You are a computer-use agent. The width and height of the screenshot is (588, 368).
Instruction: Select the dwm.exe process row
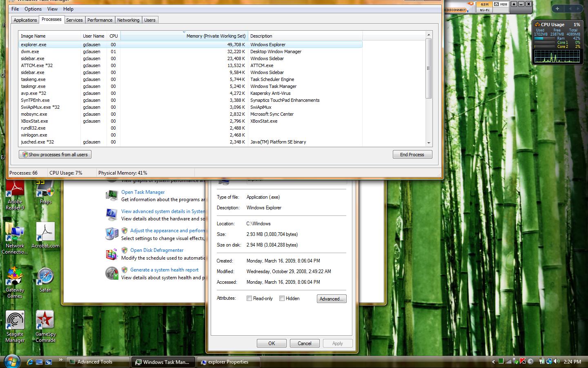point(190,52)
